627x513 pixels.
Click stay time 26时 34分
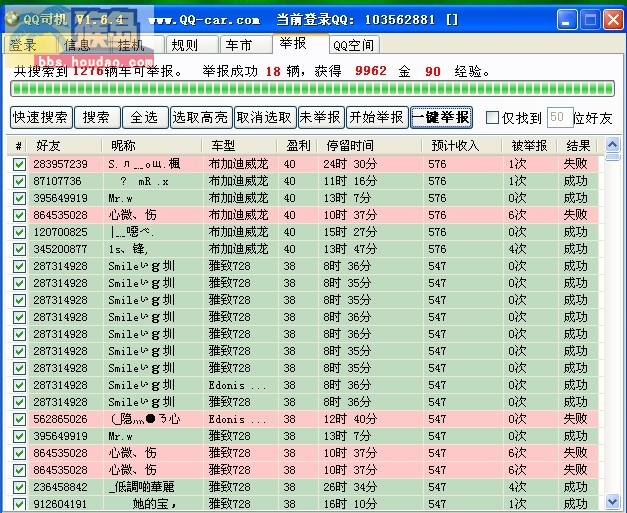pyautogui.click(x=350, y=487)
